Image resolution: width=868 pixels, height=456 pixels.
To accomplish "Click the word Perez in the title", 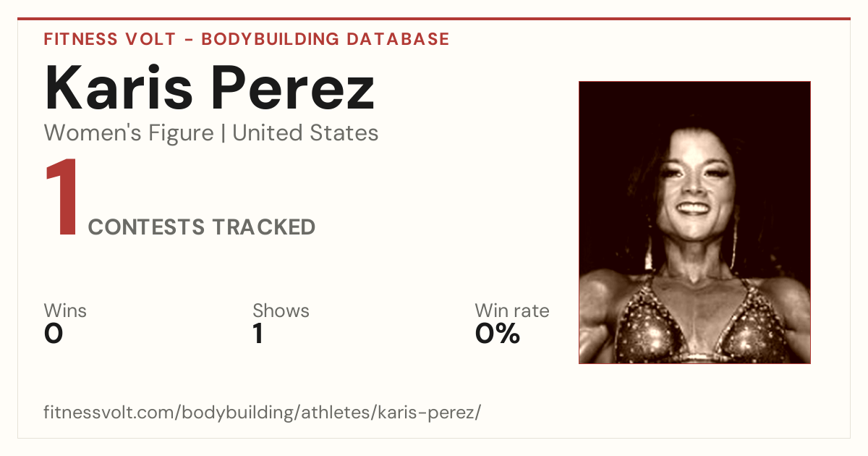I will (x=298, y=88).
